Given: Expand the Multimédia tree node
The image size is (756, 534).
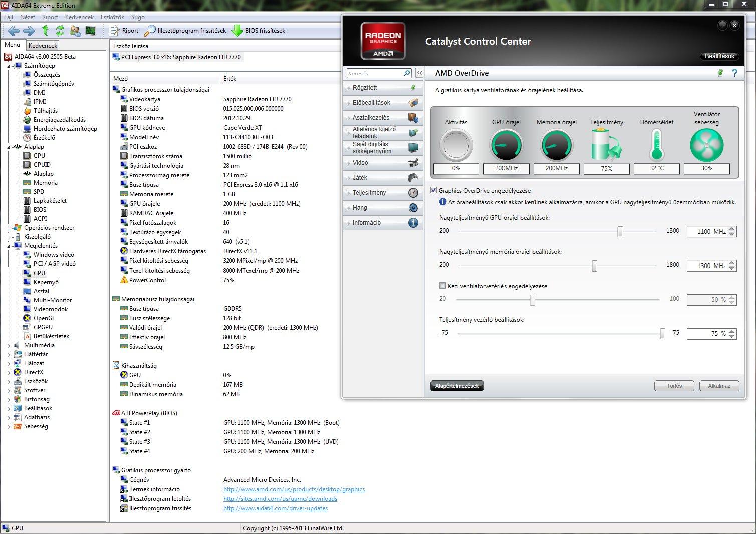Looking at the screenshot, I should point(9,345).
